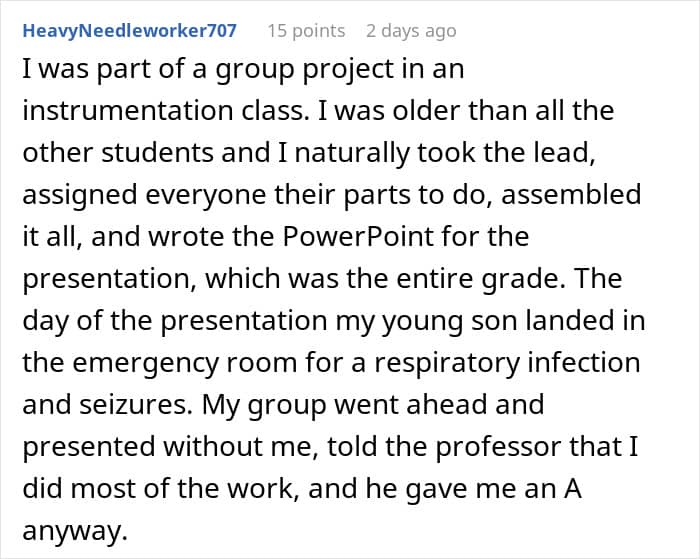Click the word "assembled" in the comment
Screen dimensions: 700x559
pyautogui.click(x=571, y=193)
